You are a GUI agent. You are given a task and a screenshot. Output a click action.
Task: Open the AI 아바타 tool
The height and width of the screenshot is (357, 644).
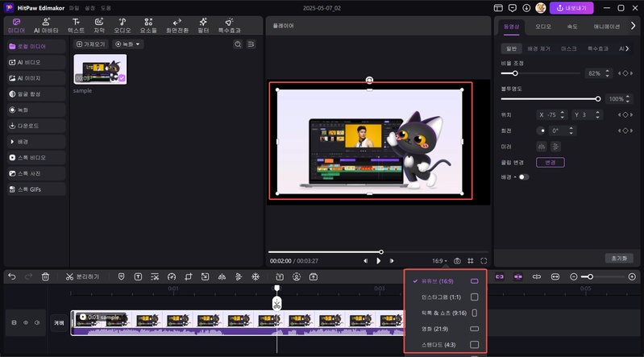pos(46,26)
